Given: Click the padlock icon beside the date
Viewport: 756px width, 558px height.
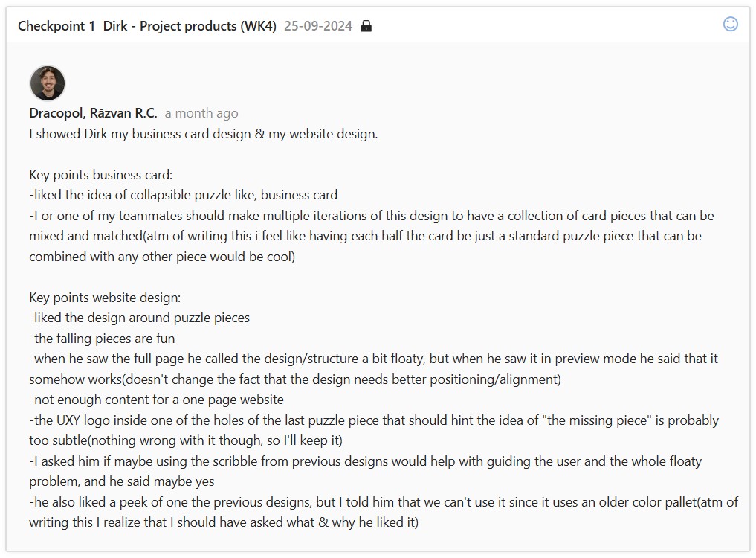Looking at the screenshot, I should pos(366,26).
